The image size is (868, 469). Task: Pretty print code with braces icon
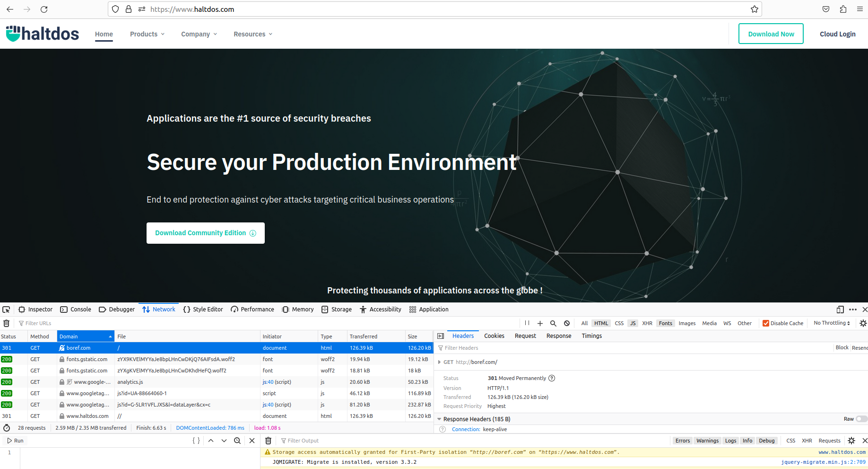pyautogui.click(x=196, y=441)
